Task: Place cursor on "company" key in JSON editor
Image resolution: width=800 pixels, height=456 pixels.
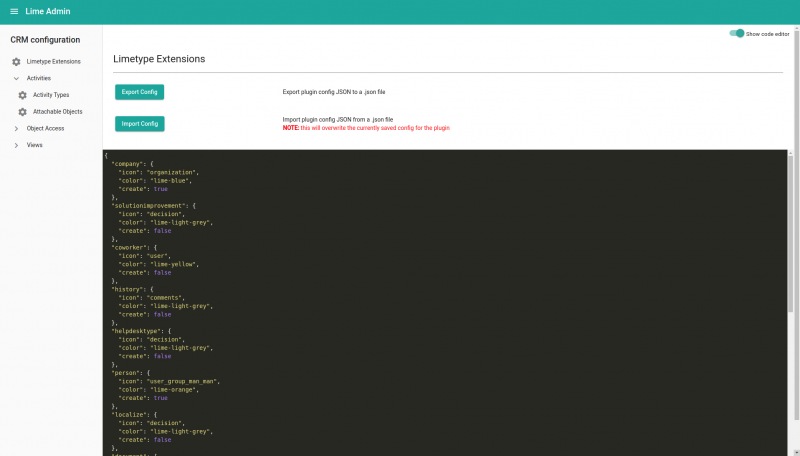Action: (127, 163)
